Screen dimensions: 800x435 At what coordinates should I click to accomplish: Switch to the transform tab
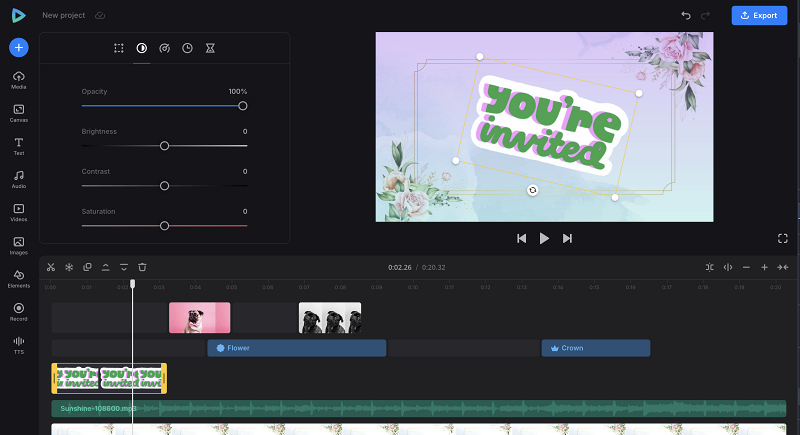pos(119,48)
